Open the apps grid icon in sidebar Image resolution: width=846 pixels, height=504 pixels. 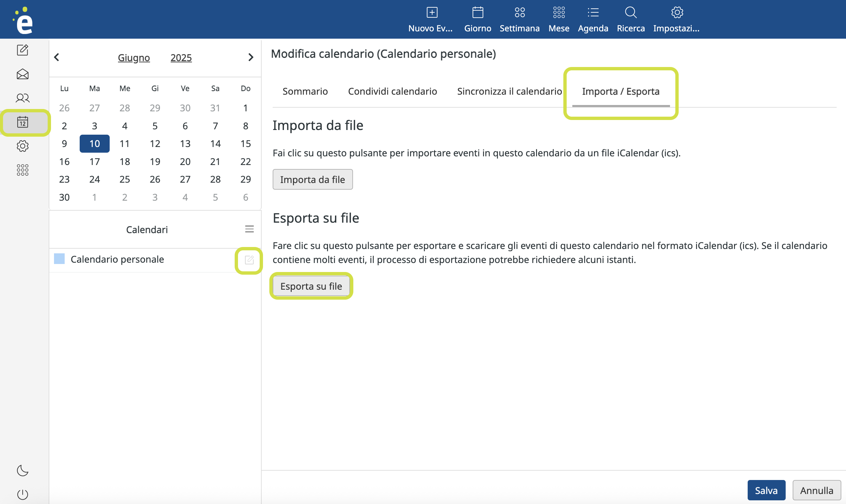22,170
